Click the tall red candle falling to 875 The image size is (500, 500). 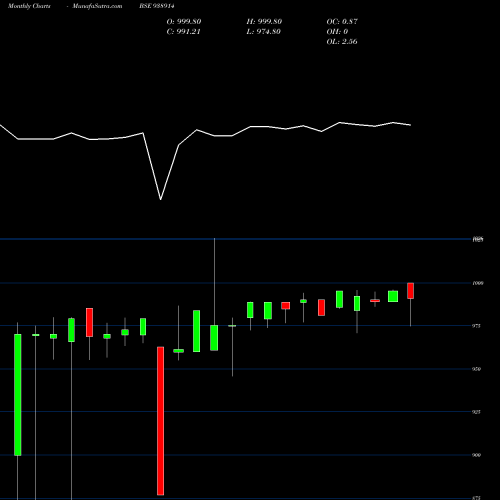coord(161,421)
